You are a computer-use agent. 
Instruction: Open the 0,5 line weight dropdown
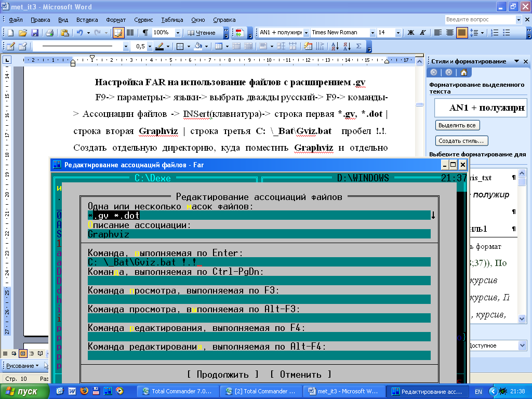150,46
